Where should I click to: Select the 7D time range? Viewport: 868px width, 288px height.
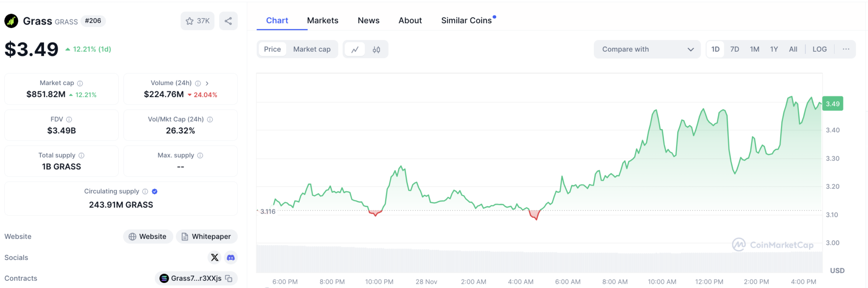734,49
